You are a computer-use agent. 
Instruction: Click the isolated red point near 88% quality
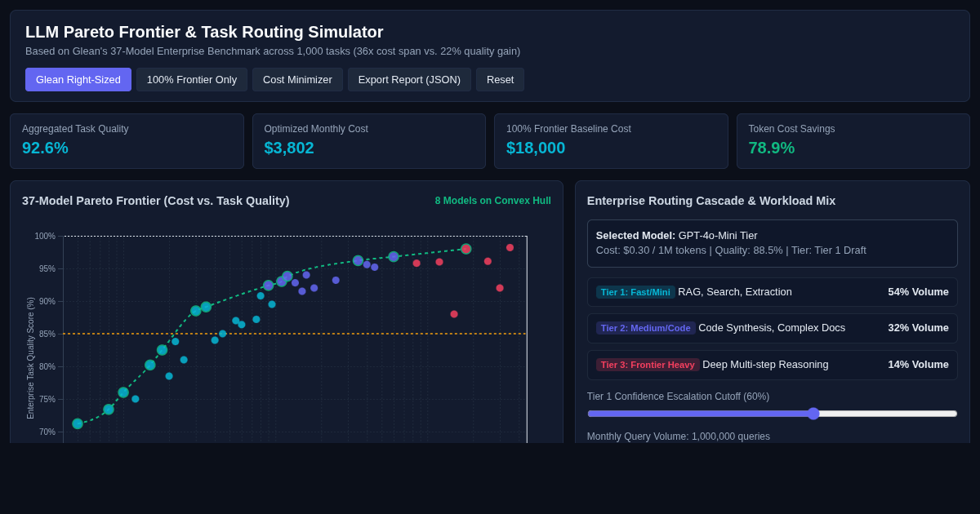coord(454,314)
